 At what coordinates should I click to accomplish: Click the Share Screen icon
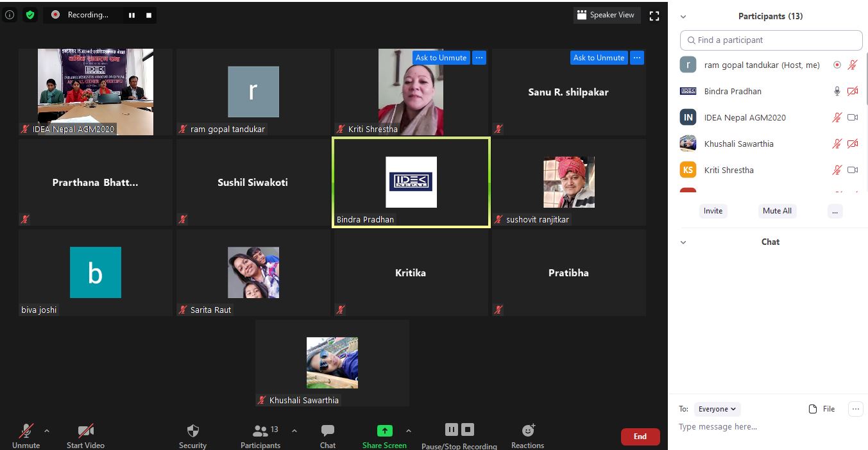pos(384,431)
